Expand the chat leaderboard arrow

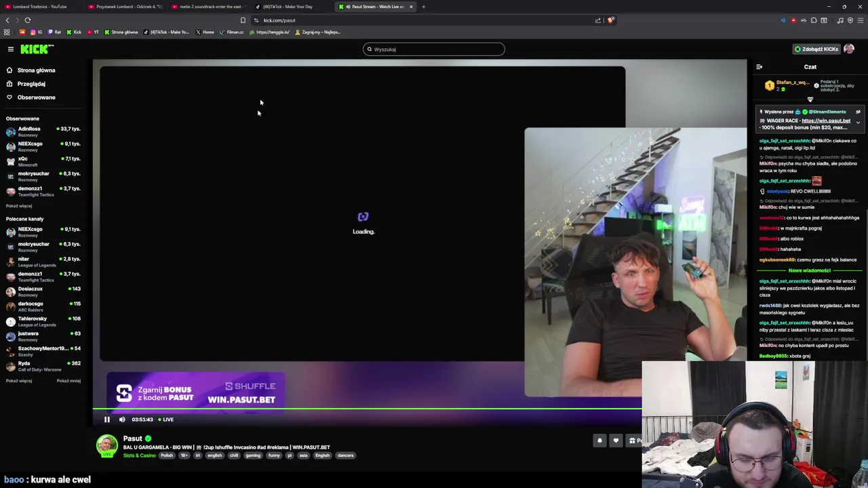tap(810, 99)
